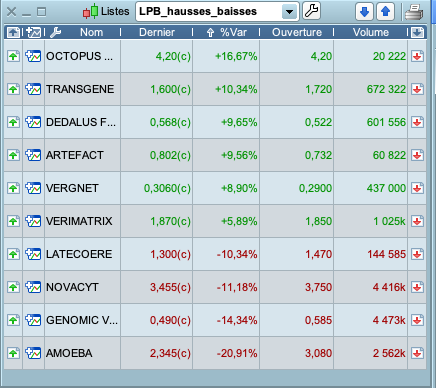Screen dimensions: 436x388
Task: Move LATECOERE row up with green arrow
Action: pos(13,254)
